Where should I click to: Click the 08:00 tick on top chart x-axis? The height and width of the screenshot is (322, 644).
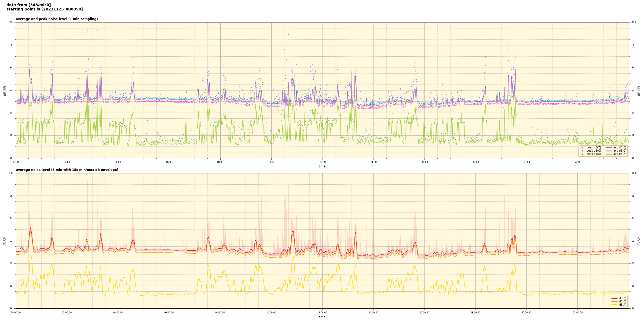(x=220, y=162)
